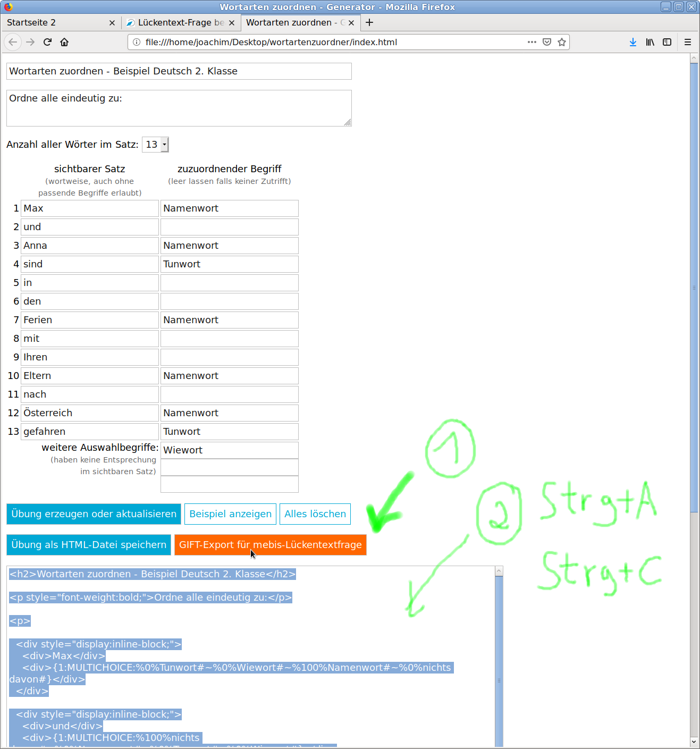
Task: Open word count dropdown showing 13
Action: tap(155, 145)
